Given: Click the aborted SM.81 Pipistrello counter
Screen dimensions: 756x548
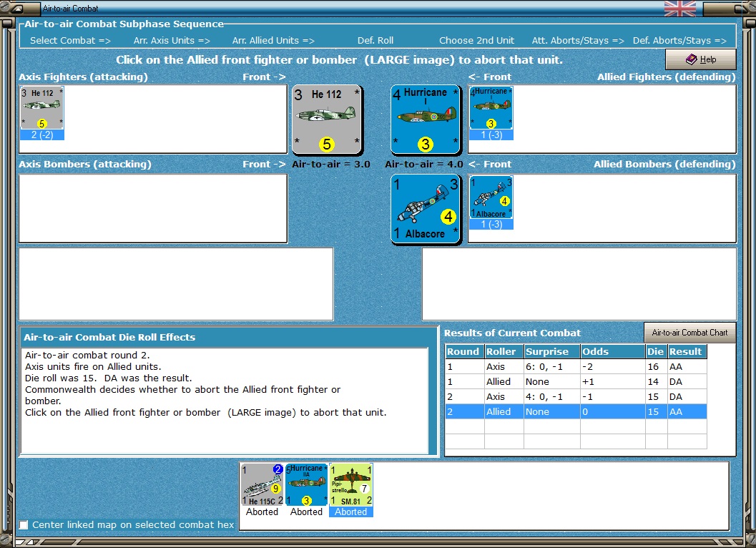Looking at the screenshot, I should 351,485.
